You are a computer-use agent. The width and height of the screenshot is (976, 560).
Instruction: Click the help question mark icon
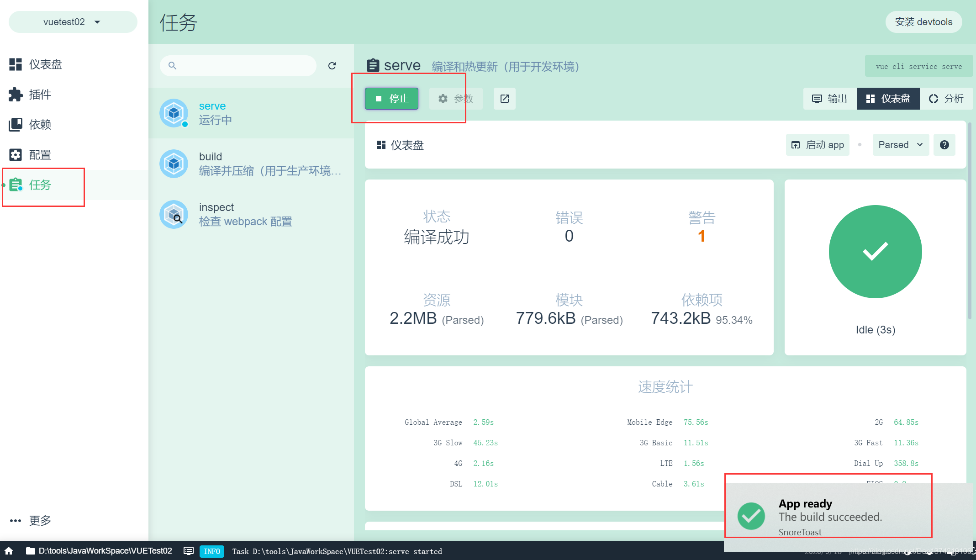944,145
